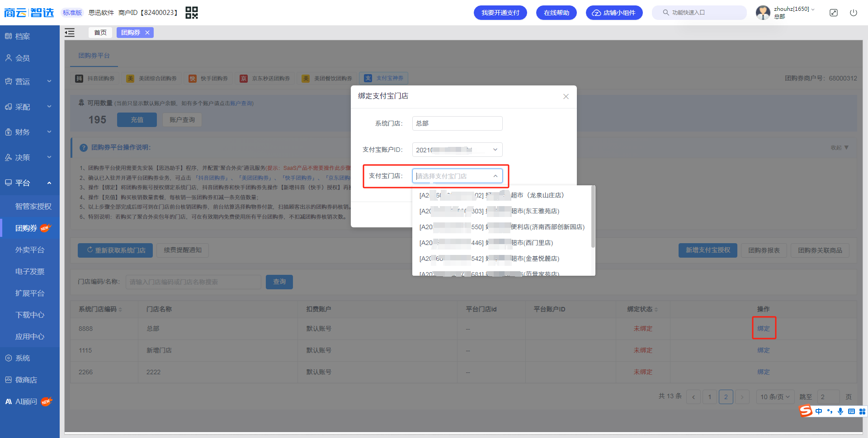Click the Sogou input method icon
The height and width of the screenshot is (438, 868).
[806, 411]
